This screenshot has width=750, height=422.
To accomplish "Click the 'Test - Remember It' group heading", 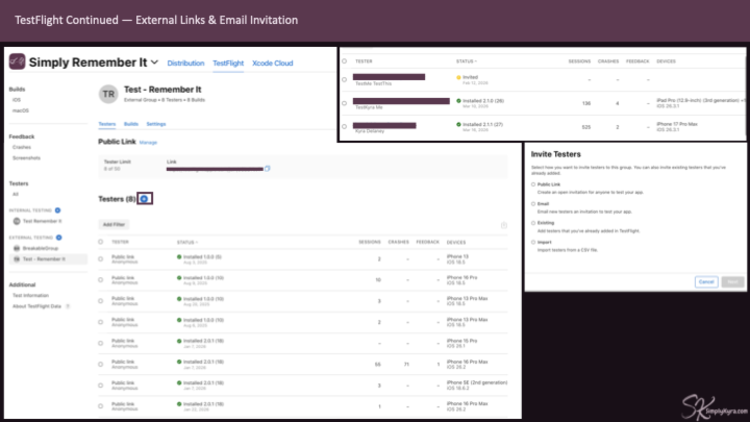I will 163,89.
